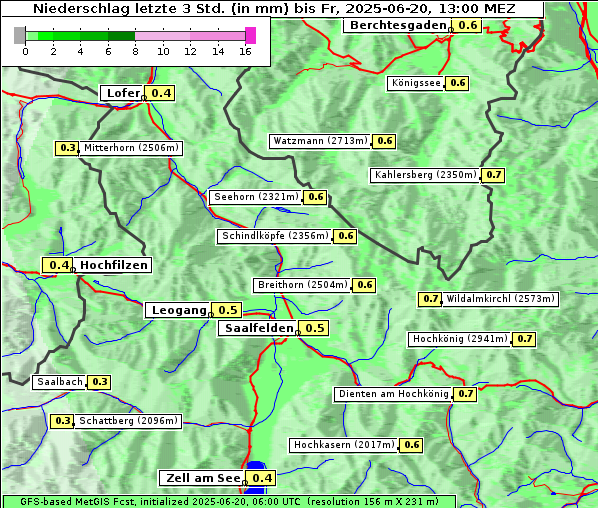Click the Zell am See label

tap(202, 478)
